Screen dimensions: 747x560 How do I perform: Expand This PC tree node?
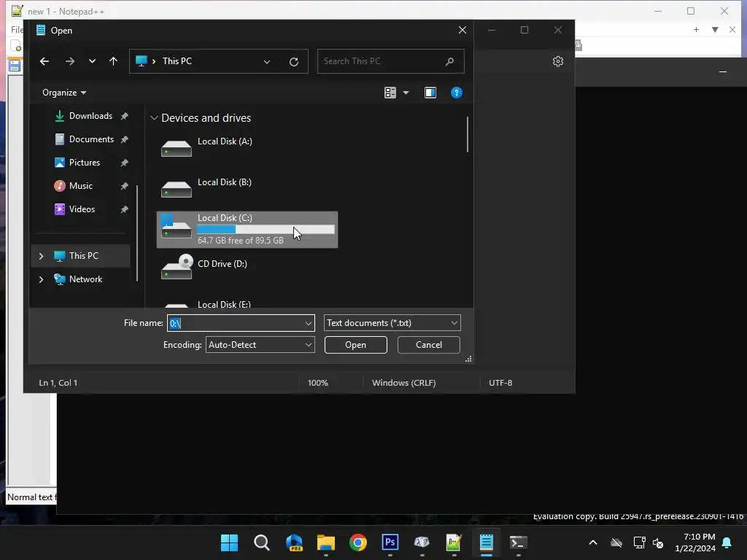point(41,256)
